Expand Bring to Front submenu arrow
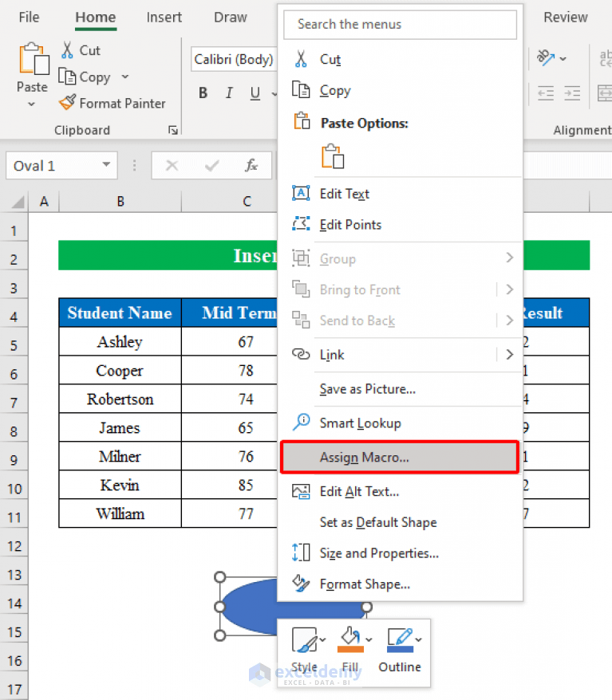Screen dimensions: 612x700 click(510, 289)
